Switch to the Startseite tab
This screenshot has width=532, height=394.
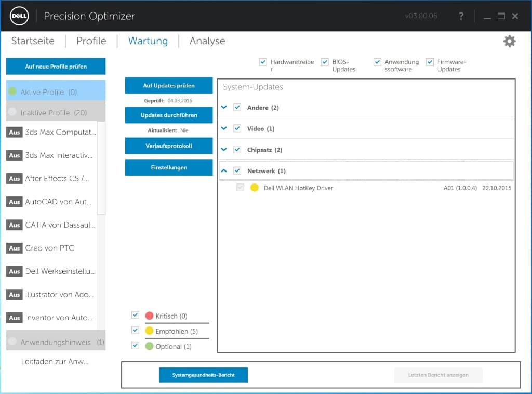coord(33,41)
